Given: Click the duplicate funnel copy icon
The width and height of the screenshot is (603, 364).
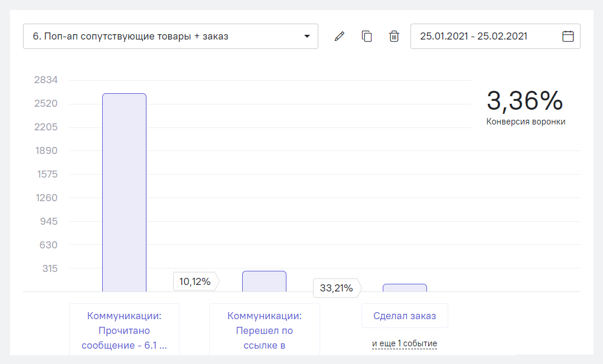Looking at the screenshot, I should click(367, 37).
